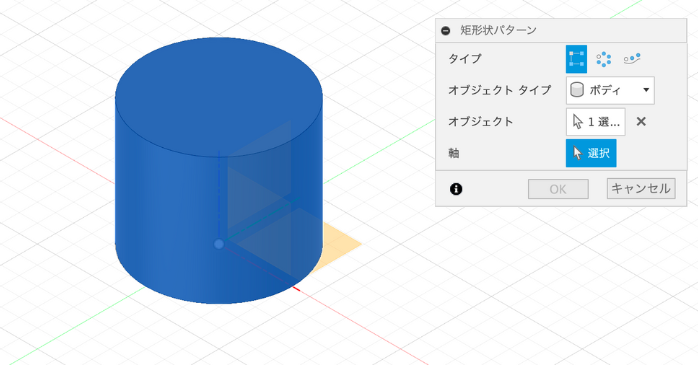The image size is (698, 365).
Task: Clear the object selection with the X
Action: [641, 122]
